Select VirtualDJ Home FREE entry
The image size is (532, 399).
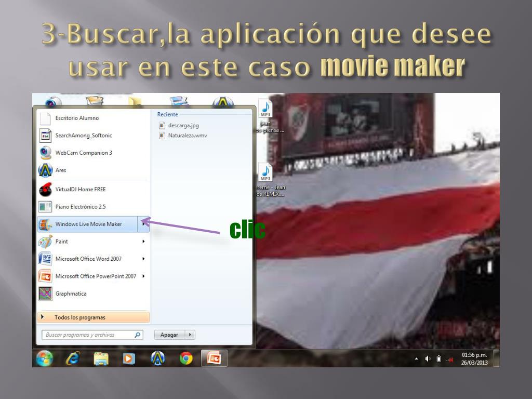(x=93, y=189)
